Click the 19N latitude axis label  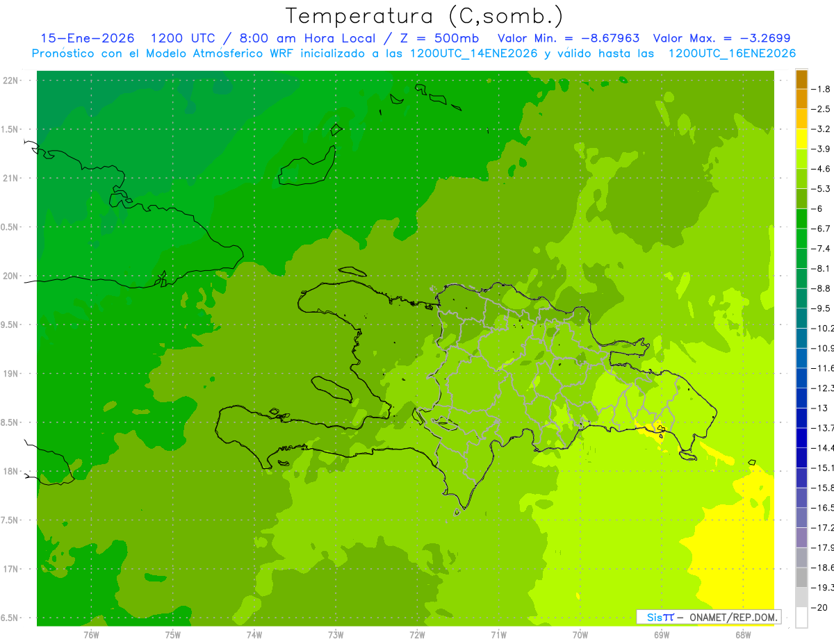point(11,374)
